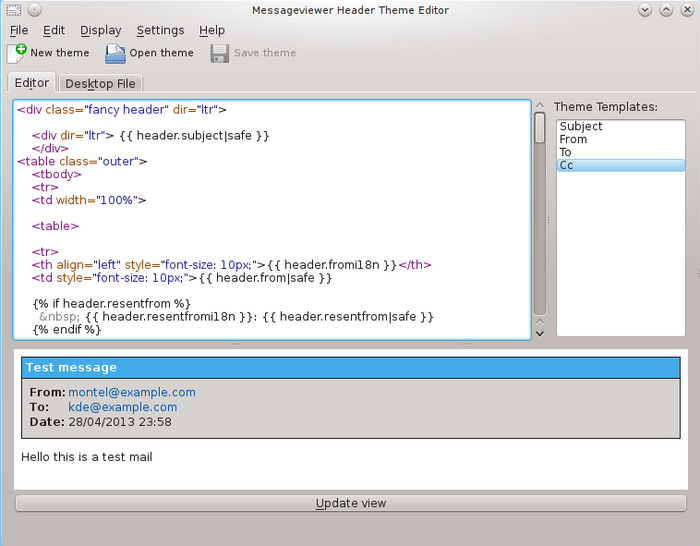Viewport: 700px width, 546px height.
Task: Open the Settings menu
Action: (160, 31)
